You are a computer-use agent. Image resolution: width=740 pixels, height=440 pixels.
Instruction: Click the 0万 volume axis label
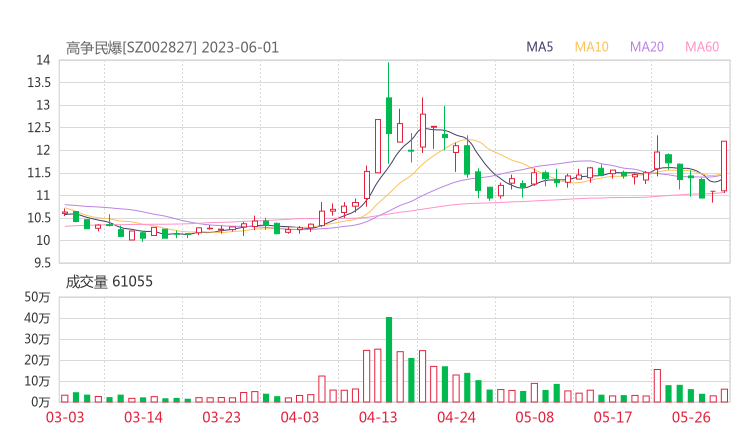click(x=40, y=402)
